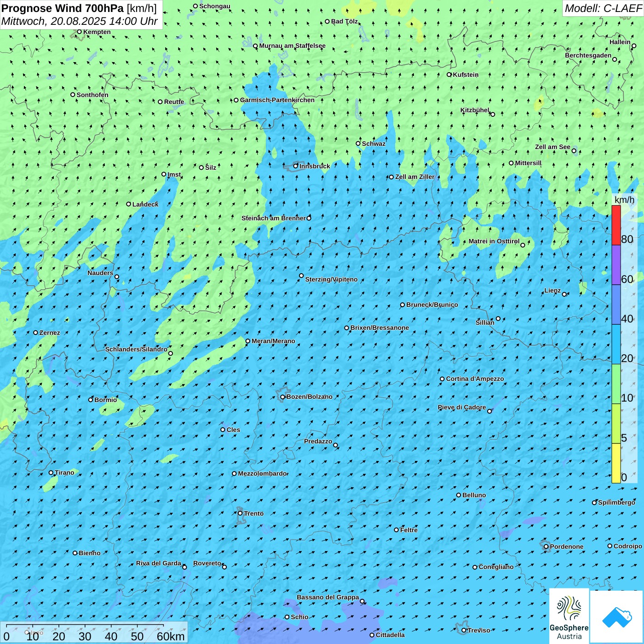Viewport: 644px width, 644px height.
Task: Select the Schwaz marker circle
Action: 358,144
